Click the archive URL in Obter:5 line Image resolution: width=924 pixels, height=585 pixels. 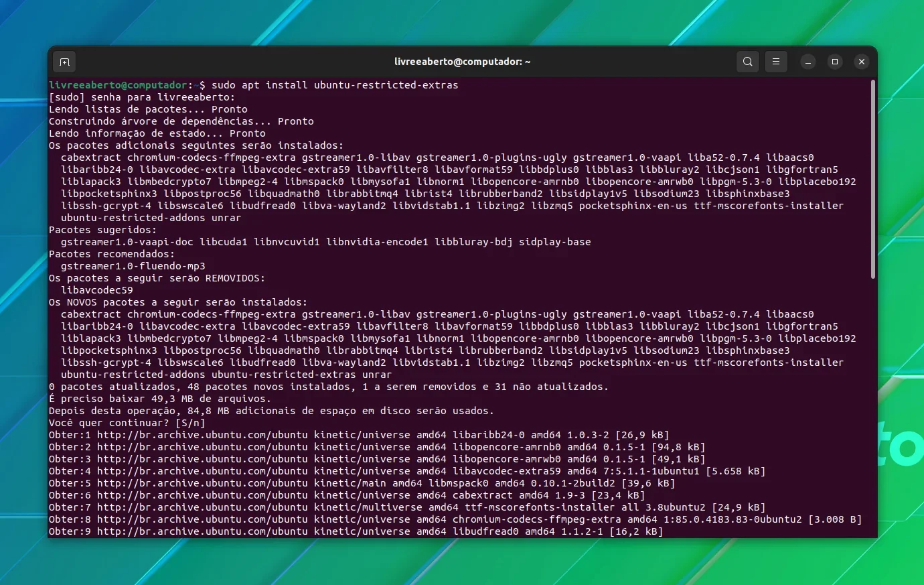tap(202, 483)
